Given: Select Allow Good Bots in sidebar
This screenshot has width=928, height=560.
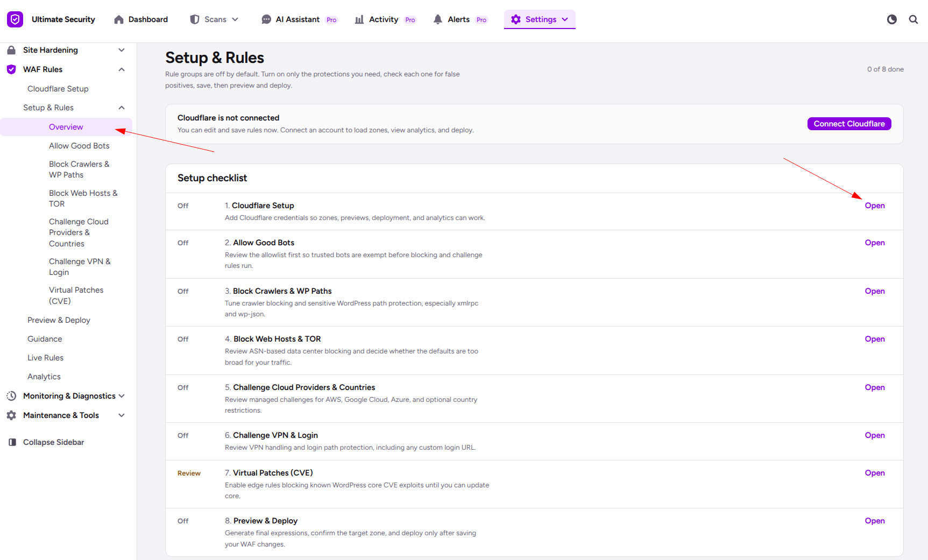Looking at the screenshot, I should coord(79,146).
